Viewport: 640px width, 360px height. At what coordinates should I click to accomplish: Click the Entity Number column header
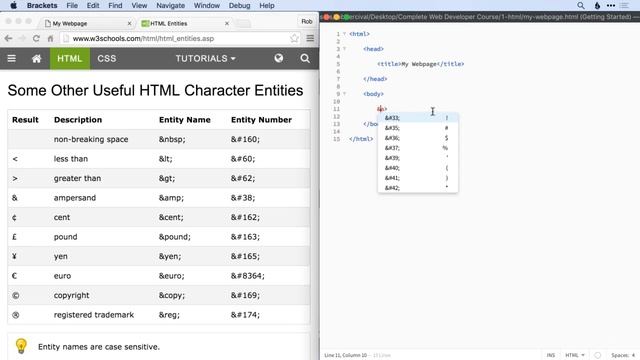[x=261, y=120]
